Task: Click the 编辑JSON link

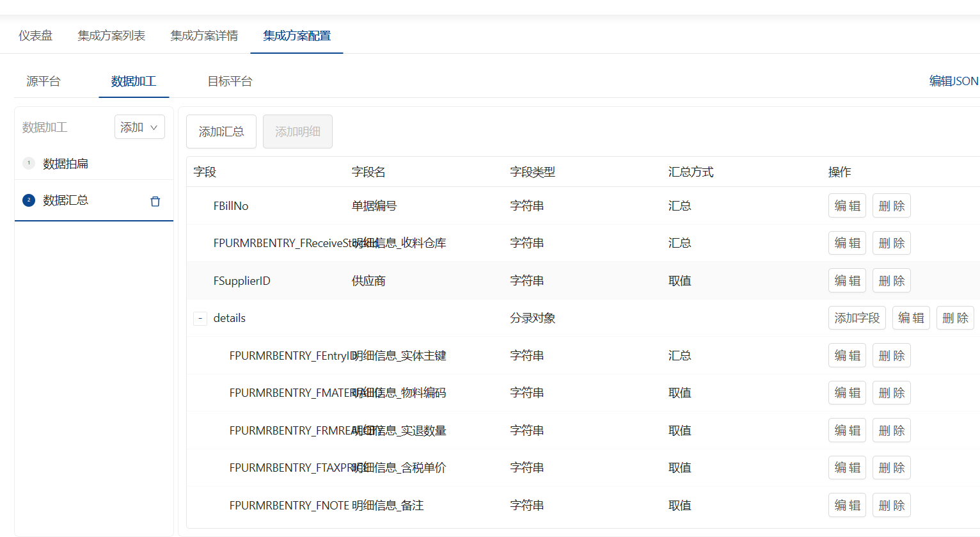Action: pos(953,81)
